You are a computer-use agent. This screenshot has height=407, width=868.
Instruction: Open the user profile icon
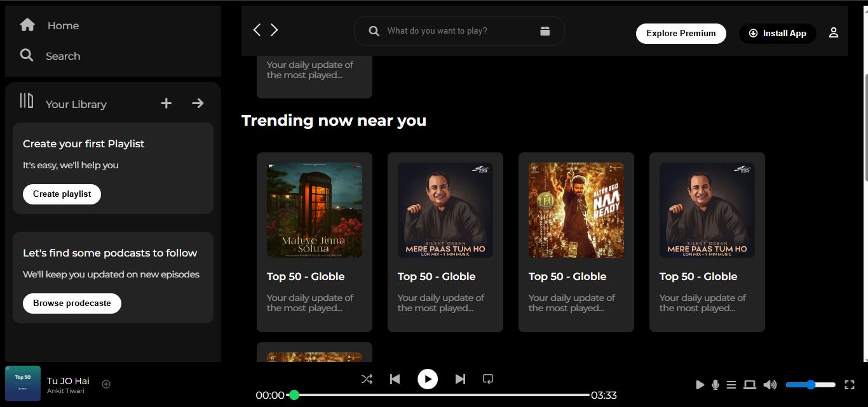pyautogui.click(x=834, y=32)
